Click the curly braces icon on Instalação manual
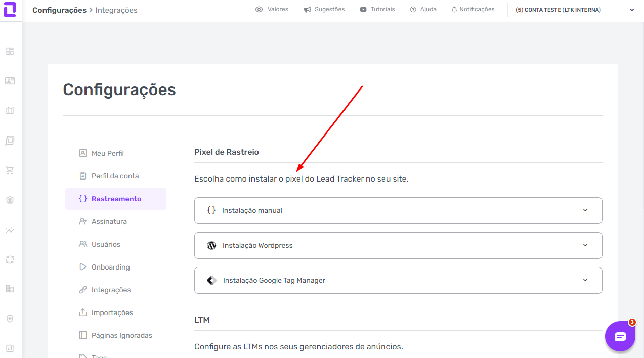 point(211,210)
